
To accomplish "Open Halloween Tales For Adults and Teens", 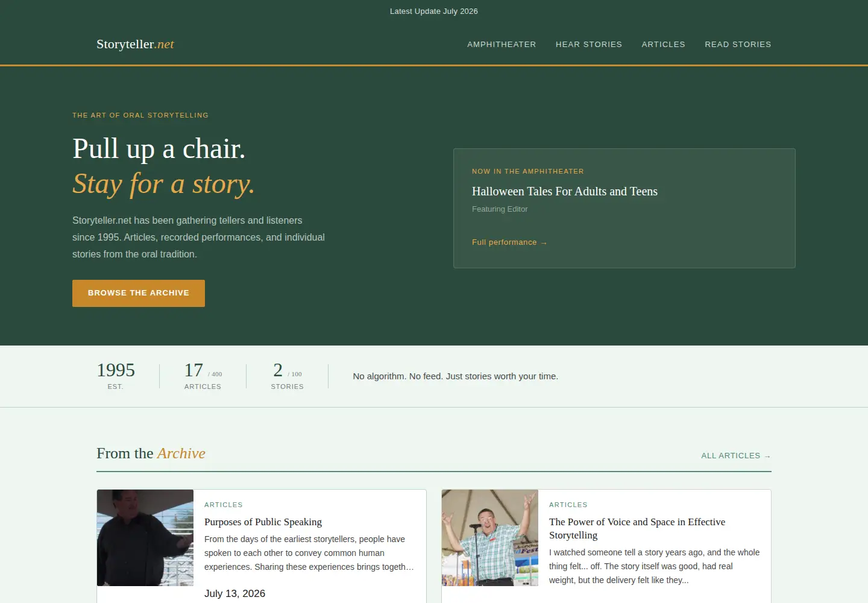I will 565,191.
